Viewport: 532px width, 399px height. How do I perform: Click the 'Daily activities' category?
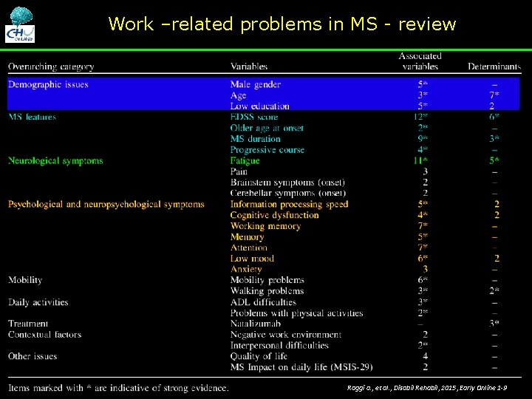(38, 302)
